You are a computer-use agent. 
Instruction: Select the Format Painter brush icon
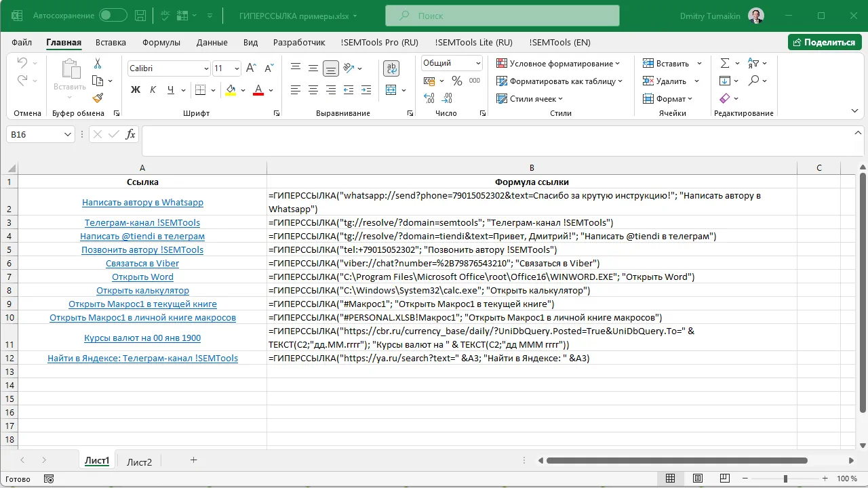click(98, 98)
